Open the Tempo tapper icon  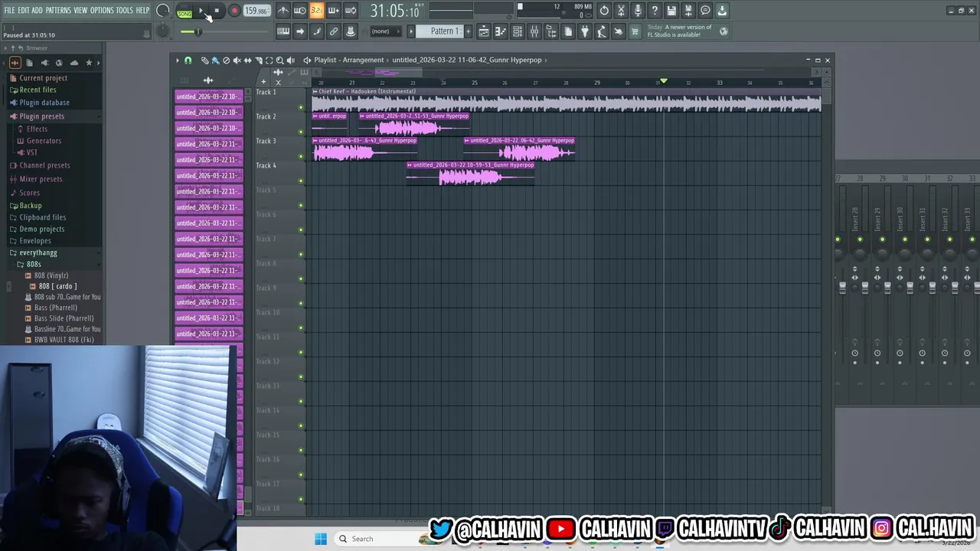click(602, 31)
